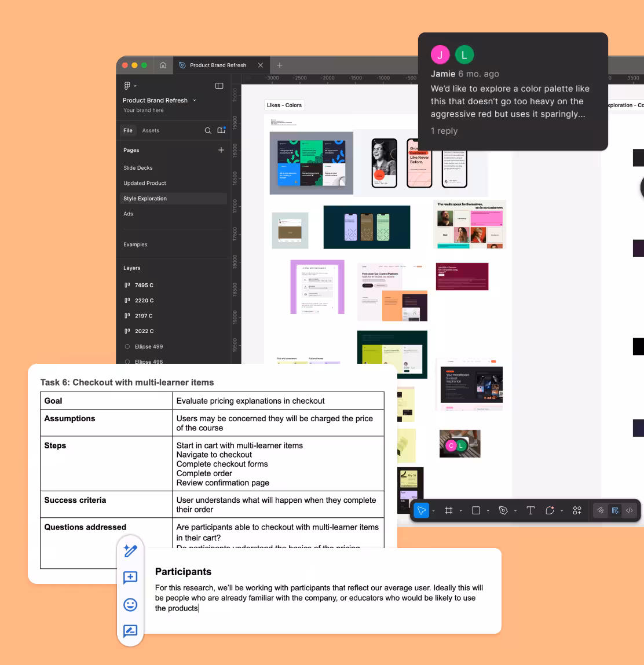
Task: Select the Frame tool in toolbar
Action: click(449, 511)
